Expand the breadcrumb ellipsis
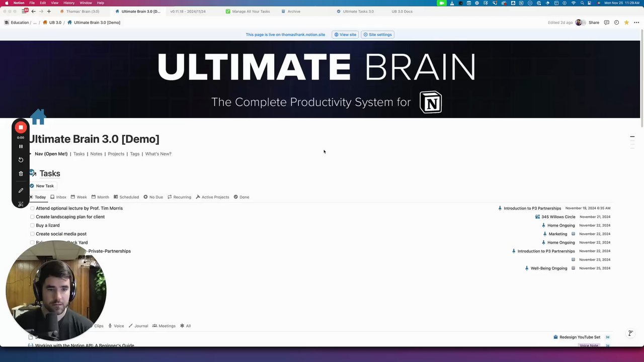Image resolution: width=644 pixels, height=362 pixels. coord(35,23)
